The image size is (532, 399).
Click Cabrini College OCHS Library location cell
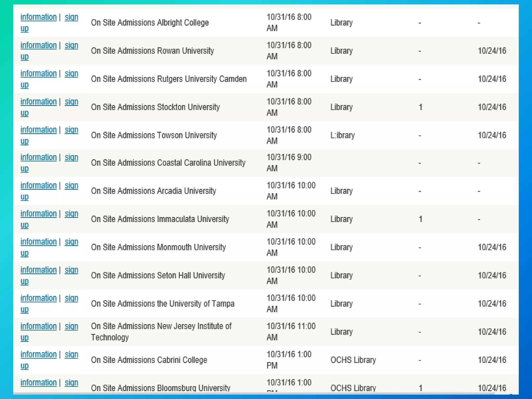tap(353, 360)
